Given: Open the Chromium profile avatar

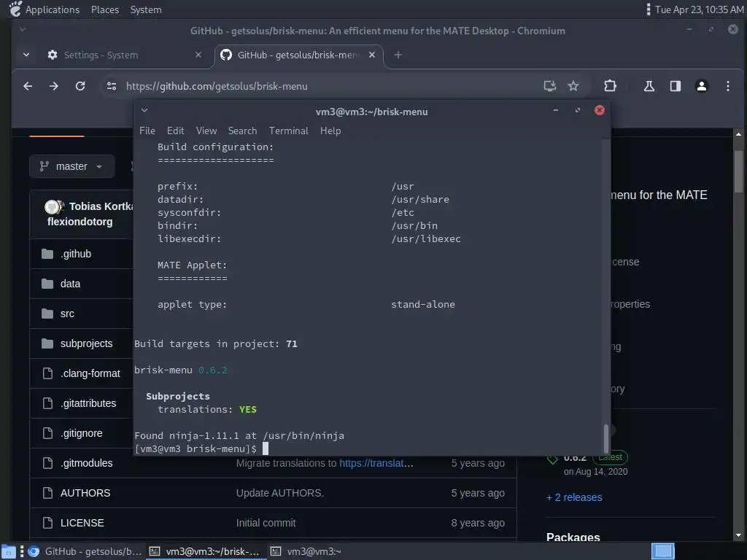Looking at the screenshot, I should tap(702, 86).
